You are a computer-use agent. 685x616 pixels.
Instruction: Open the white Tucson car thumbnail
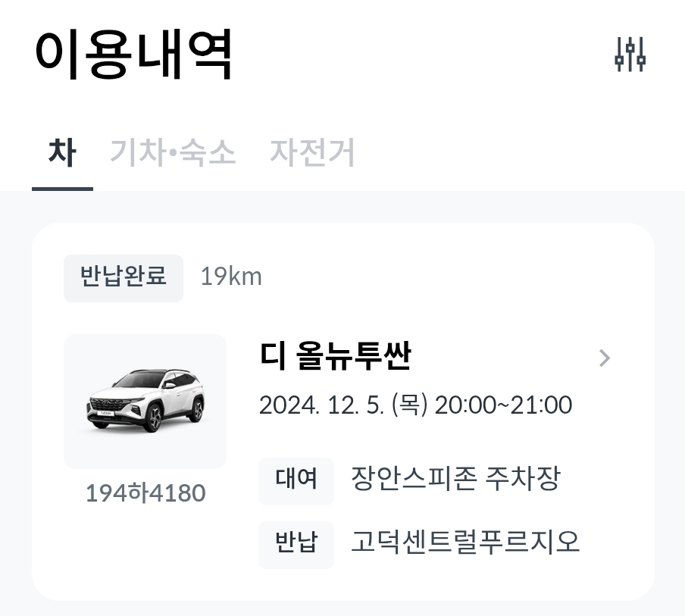pos(145,401)
